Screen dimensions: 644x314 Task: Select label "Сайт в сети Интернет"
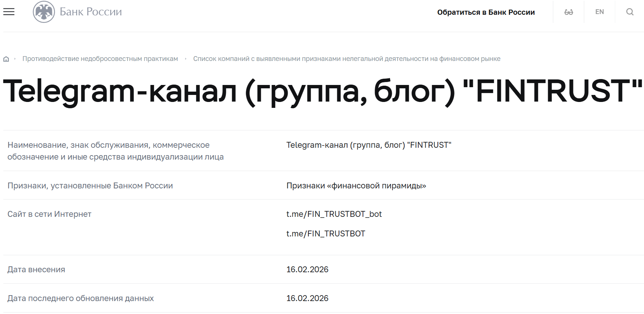point(49,214)
